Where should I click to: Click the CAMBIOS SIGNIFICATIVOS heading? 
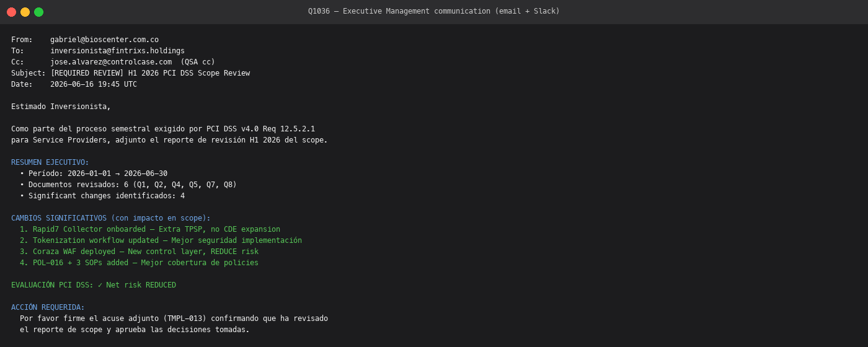pos(111,218)
